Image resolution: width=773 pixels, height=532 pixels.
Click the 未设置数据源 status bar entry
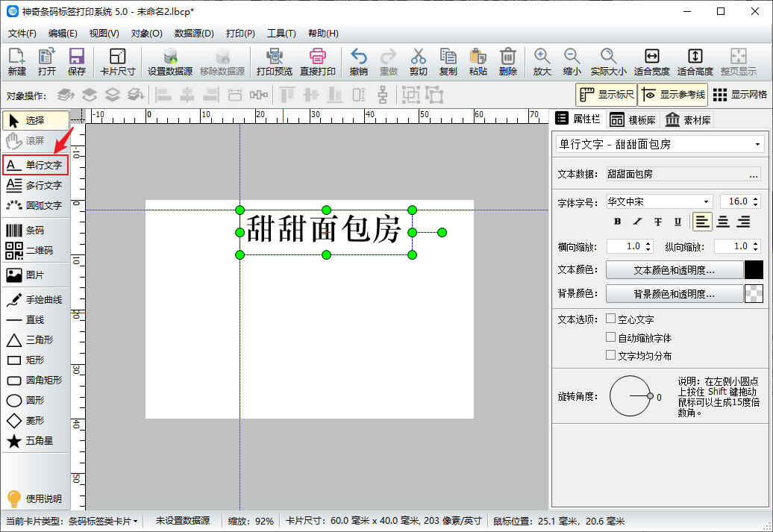183,521
